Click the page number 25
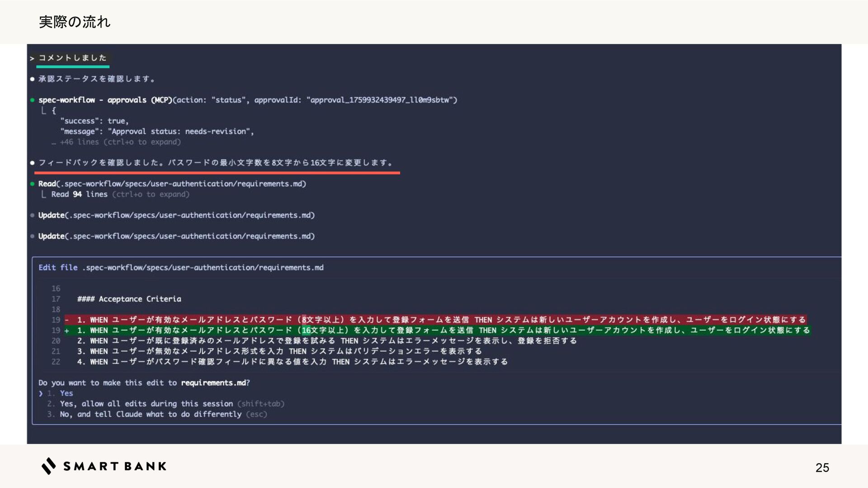The height and width of the screenshot is (488, 868). 822,468
